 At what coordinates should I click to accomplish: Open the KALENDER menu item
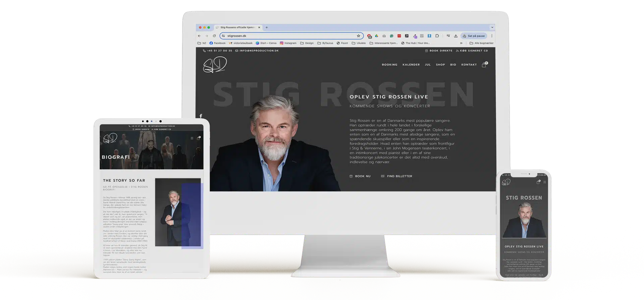(411, 65)
